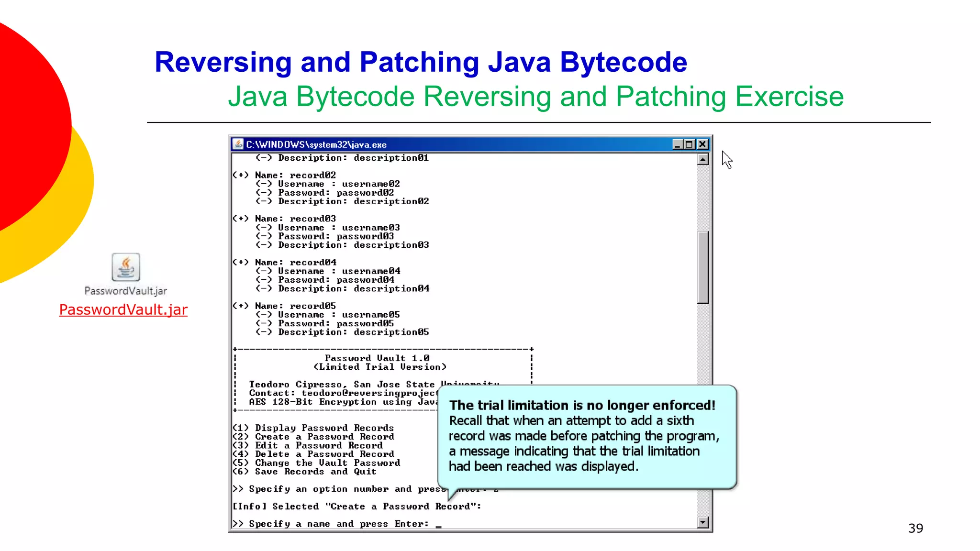Click the line 'Name: record04'

(x=284, y=262)
